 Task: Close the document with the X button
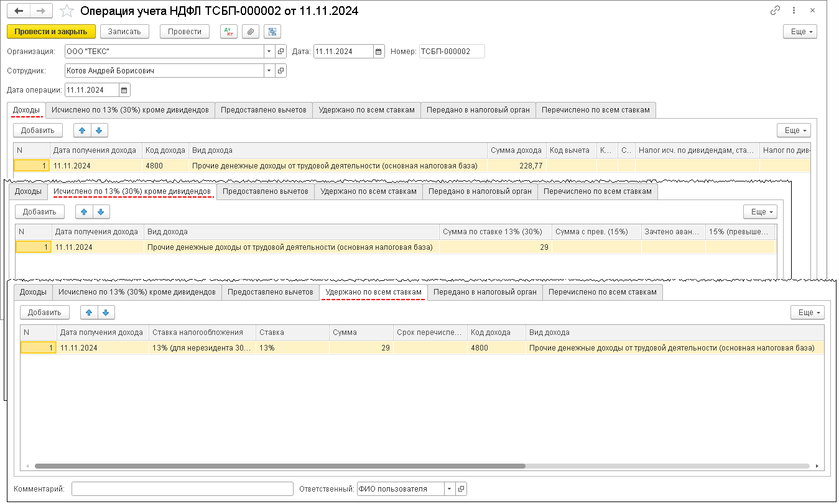812,11
